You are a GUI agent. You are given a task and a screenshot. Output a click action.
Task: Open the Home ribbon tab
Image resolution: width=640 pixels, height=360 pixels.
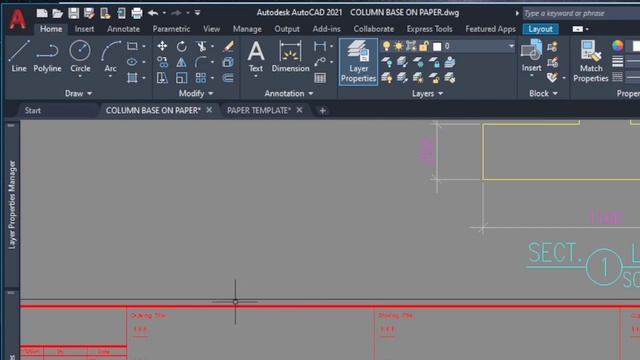[x=51, y=29]
